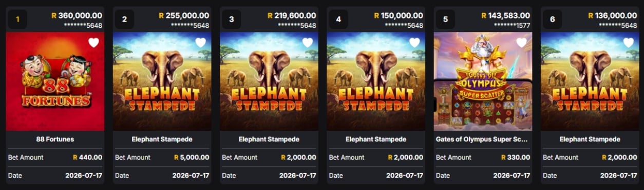
Task: Click the rank 1 badge
Action: coord(17,20)
